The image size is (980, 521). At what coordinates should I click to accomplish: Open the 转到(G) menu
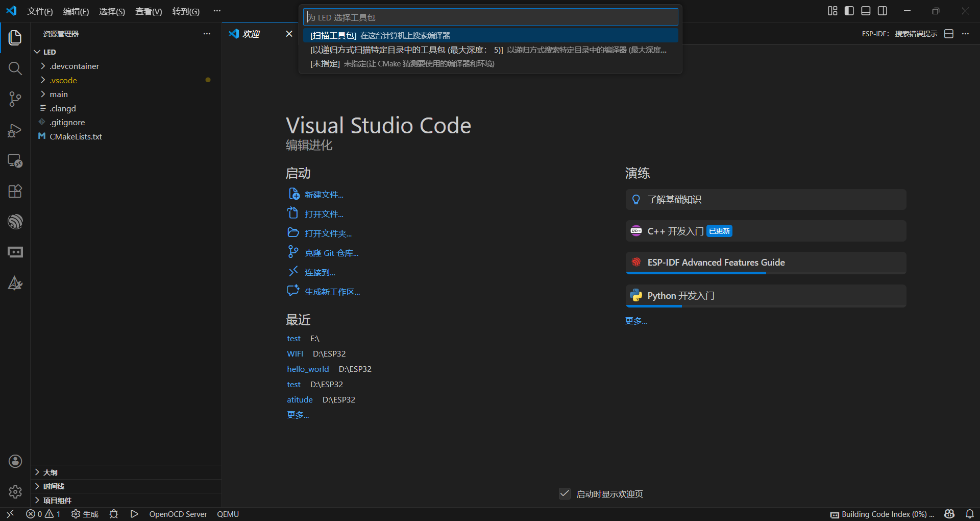[186, 11]
